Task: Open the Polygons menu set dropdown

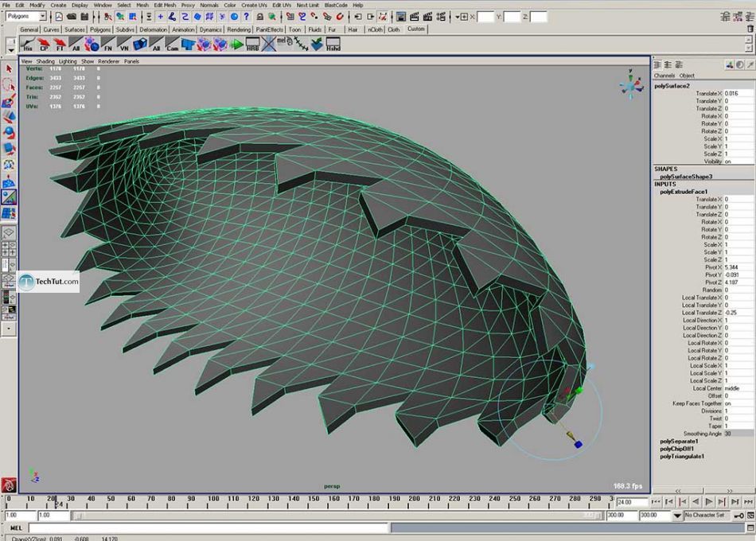Action: tap(25, 17)
